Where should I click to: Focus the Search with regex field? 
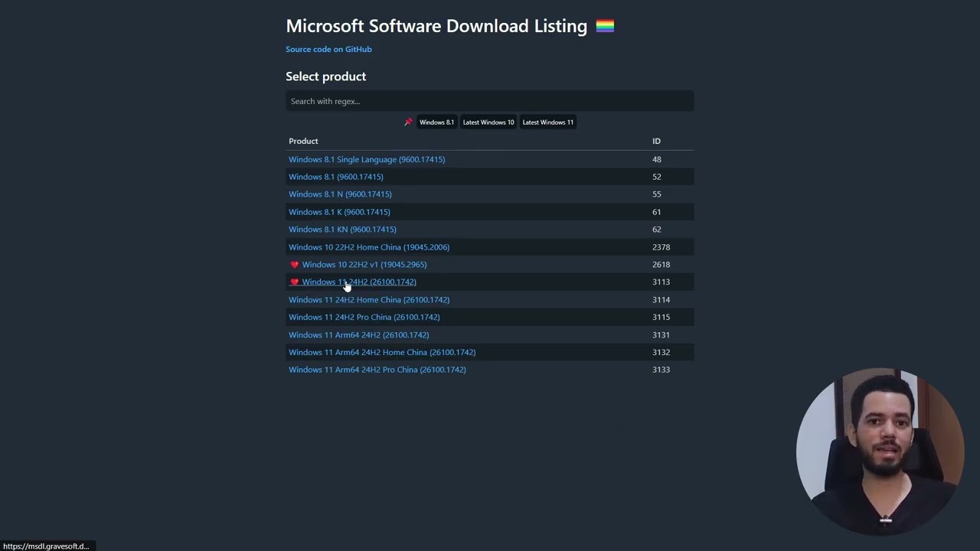(x=490, y=101)
